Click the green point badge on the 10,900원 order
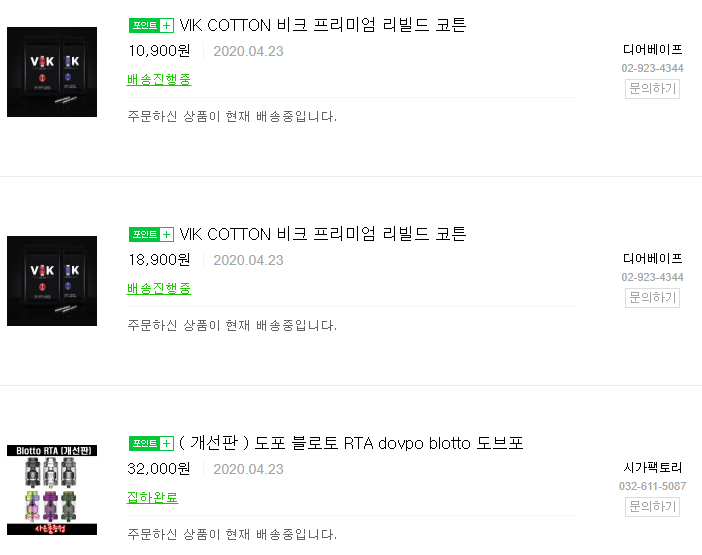The width and height of the screenshot is (702, 555). click(x=151, y=25)
